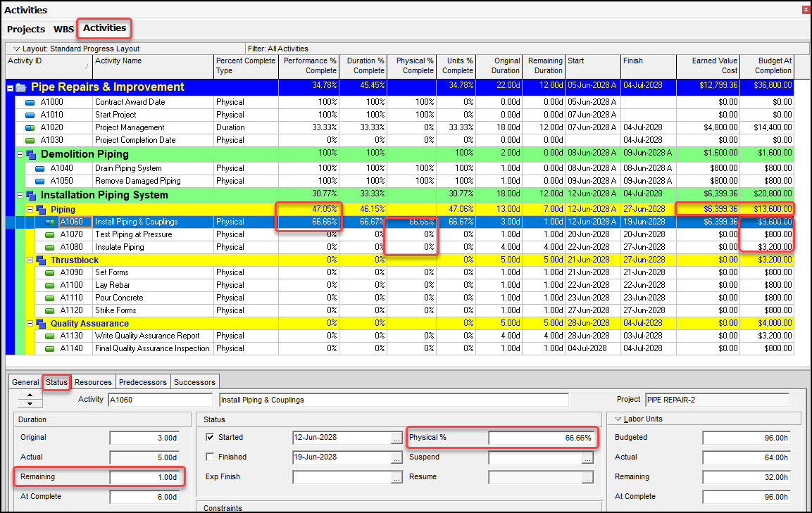Open the Started date picker button

click(x=396, y=438)
